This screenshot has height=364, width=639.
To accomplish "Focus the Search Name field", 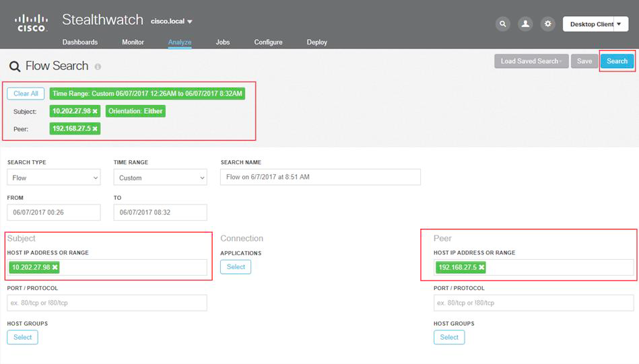I will coord(321,177).
